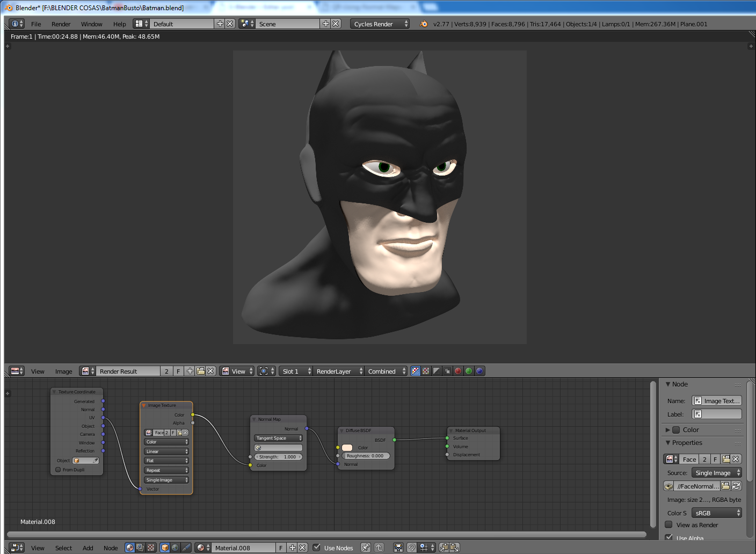Open image folder icon in Render Result header
The image size is (756, 554).
pos(200,371)
